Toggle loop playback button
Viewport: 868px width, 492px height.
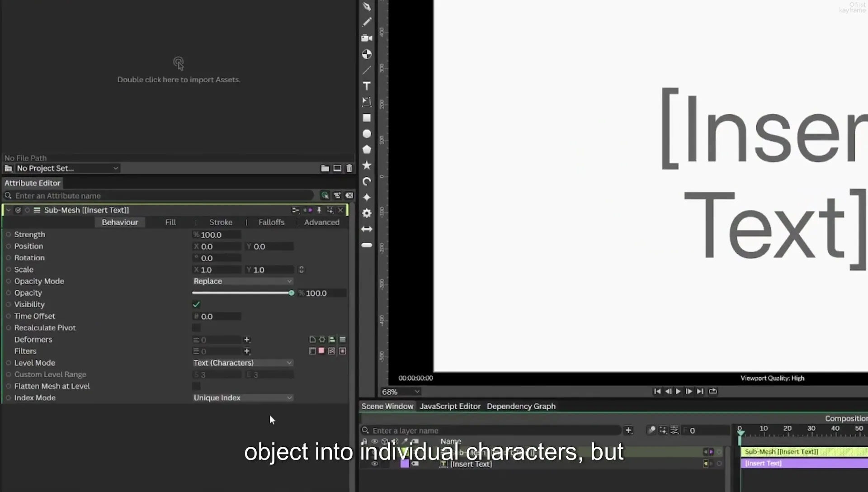coord(713,391)
